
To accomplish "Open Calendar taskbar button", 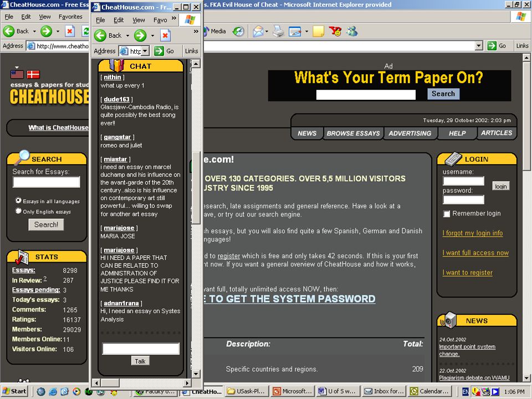I will pyautogui.click(x=430, y=391).
